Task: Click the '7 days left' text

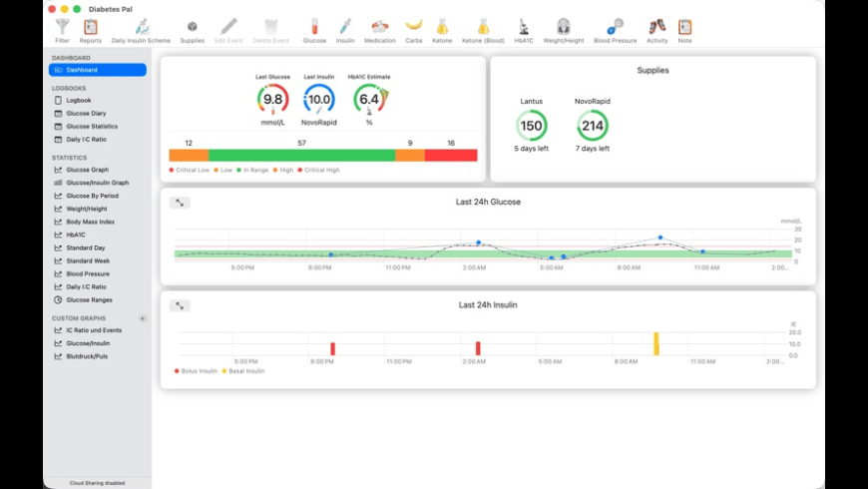Action: 593,149
